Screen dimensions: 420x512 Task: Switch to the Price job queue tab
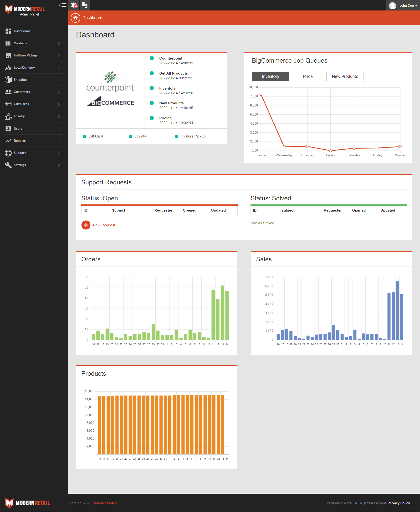pos(307,76)
